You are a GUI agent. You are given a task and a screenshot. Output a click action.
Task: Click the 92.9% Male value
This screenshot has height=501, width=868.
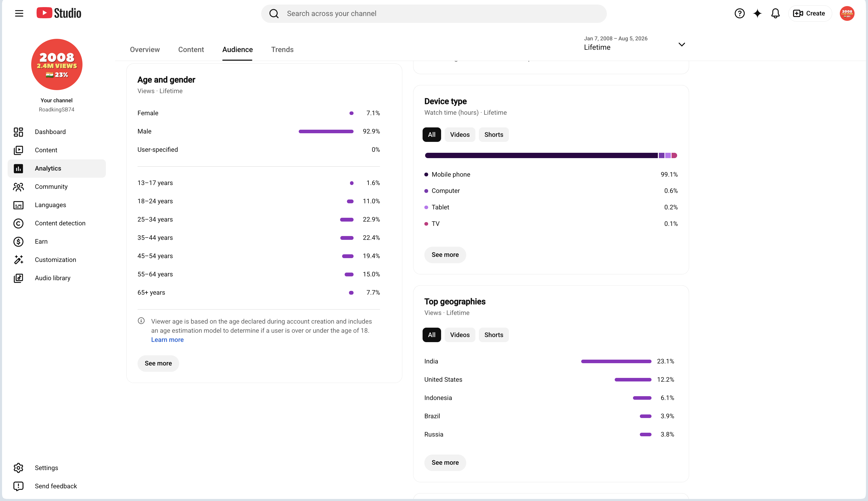point(371,131)
